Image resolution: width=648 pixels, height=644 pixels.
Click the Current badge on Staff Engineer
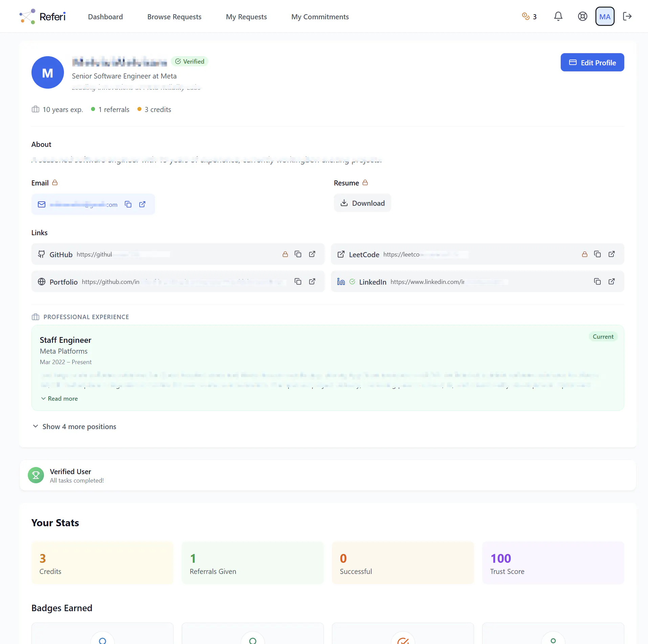(x=603, y=337)
